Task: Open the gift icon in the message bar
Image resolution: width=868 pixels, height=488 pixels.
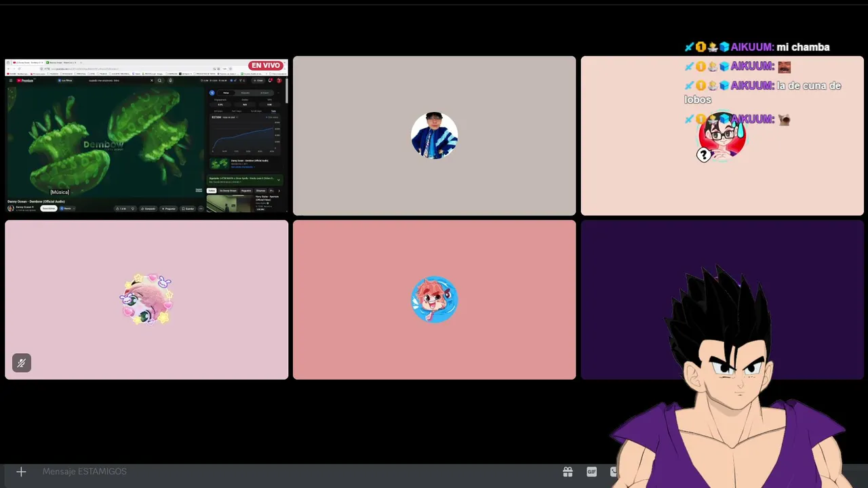Action: click(568, 472)
